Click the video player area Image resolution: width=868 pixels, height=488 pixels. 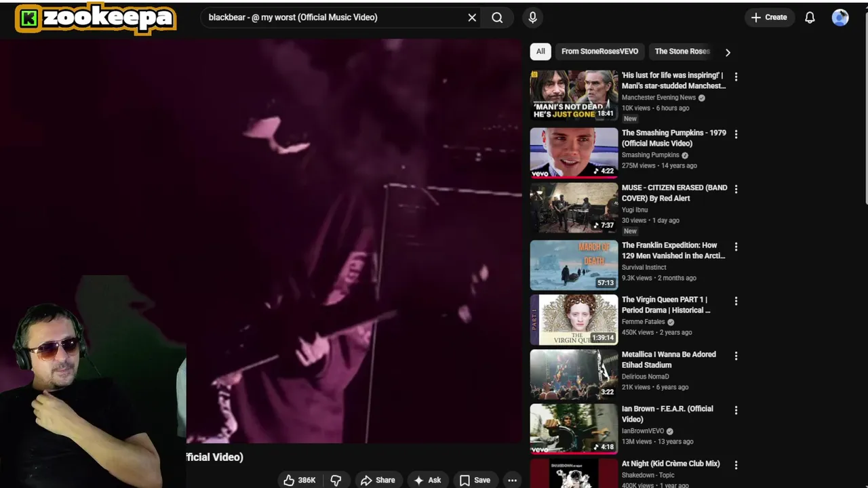click(x=261, y=241)
